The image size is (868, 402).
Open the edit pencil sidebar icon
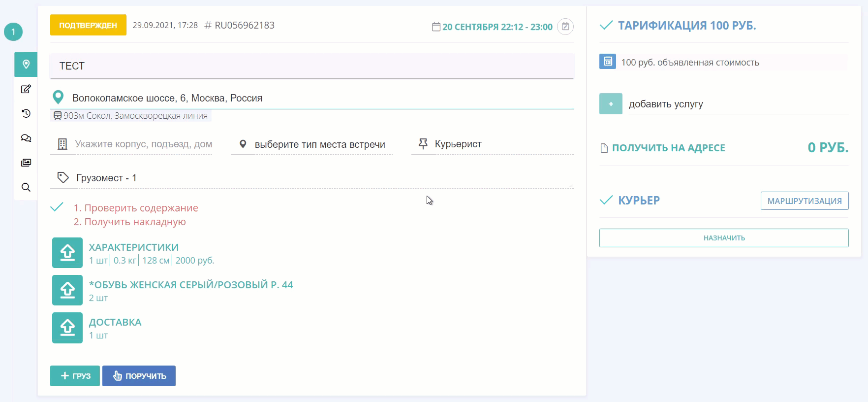[26, 89]
